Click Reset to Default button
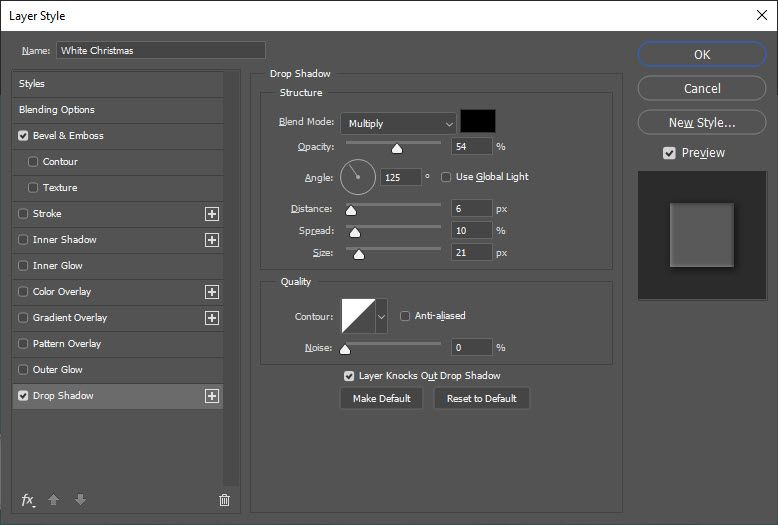Viewport: 778px width, 525px height. (x=481, y=398)
